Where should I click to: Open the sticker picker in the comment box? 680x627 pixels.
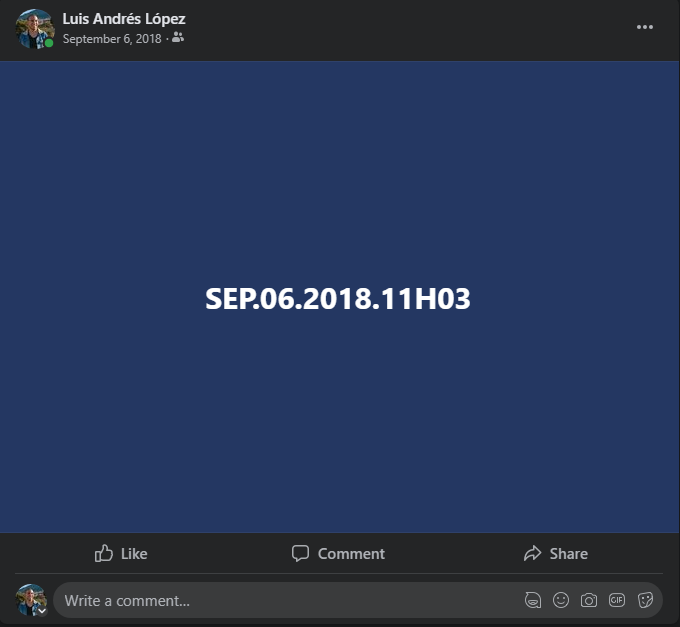[645, 601]
